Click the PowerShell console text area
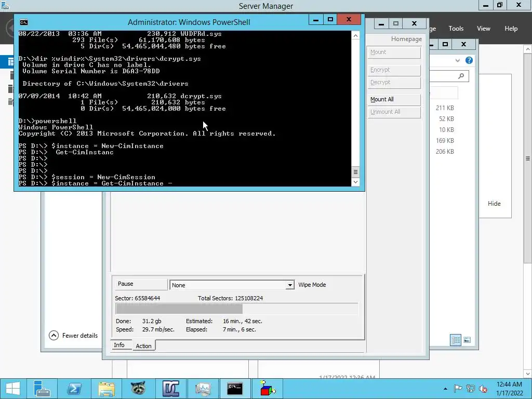This screenshot has width=532, height=399. (185, 109)
